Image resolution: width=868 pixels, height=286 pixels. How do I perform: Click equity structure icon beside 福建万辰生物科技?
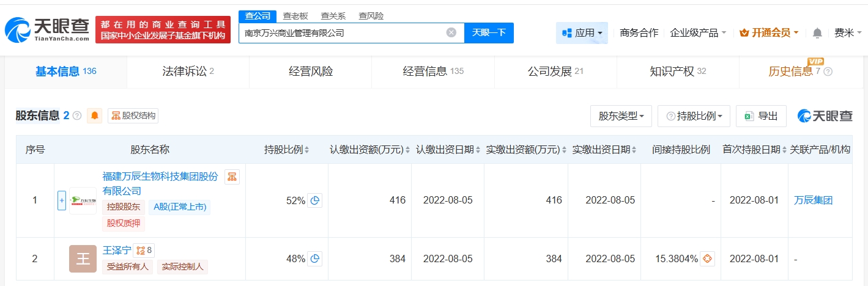232,177
